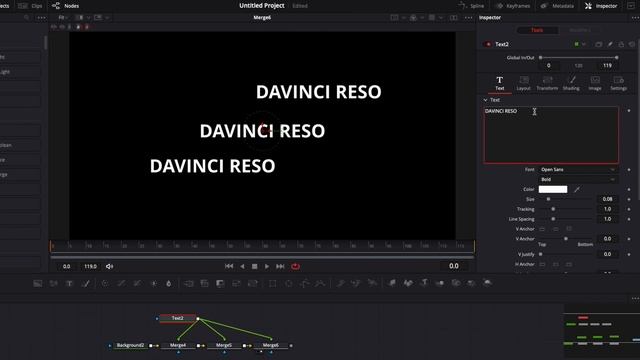The height and width of the screenshot is (360, 640).
Task: Jump to first frame
Action: [x=229, y=266]
